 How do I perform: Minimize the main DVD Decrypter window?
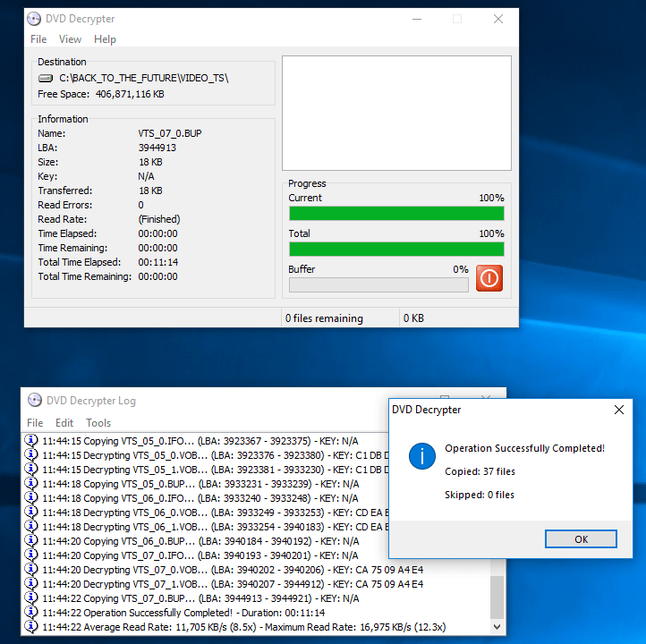(417, 19)
